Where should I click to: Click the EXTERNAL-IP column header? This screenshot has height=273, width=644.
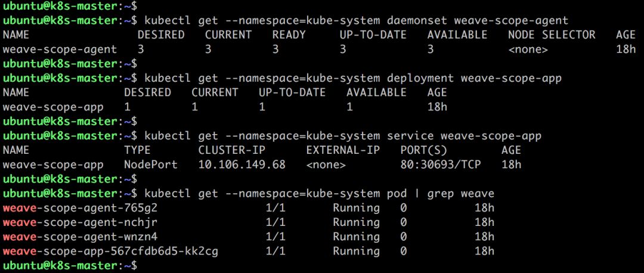coord(343,150)
